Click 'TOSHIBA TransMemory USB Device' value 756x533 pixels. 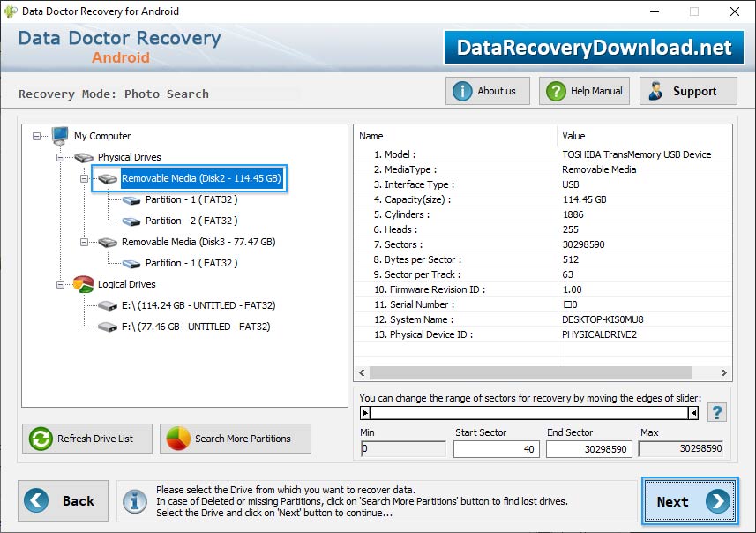(636, 154)
